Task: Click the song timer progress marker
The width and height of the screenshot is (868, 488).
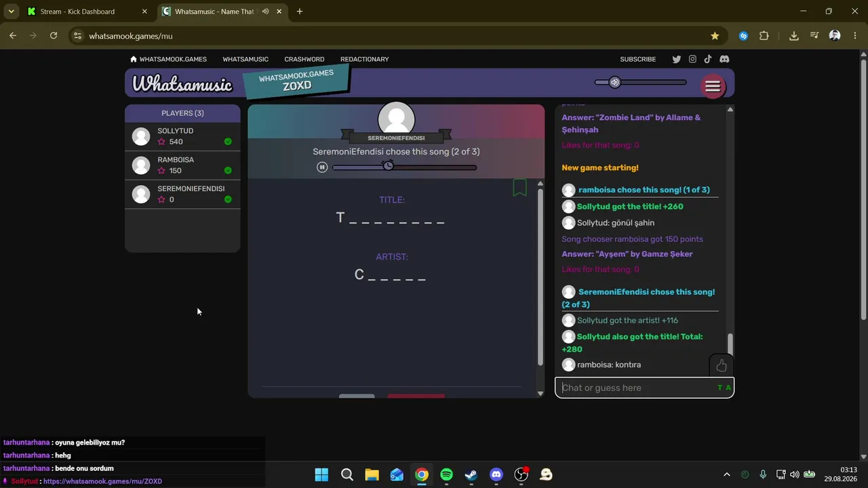Action: point(388,165)
